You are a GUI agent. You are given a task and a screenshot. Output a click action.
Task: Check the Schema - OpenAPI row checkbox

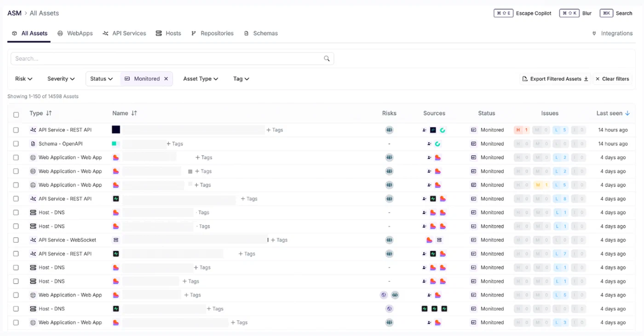coord(16,144)
